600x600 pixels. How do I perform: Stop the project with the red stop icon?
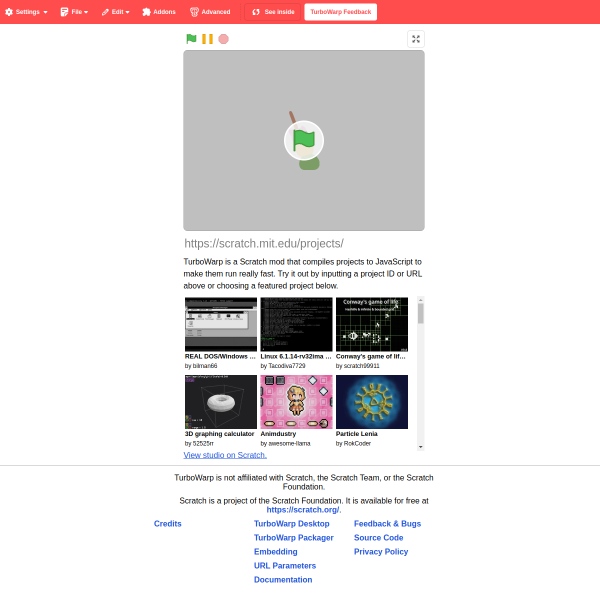point(223,39)
